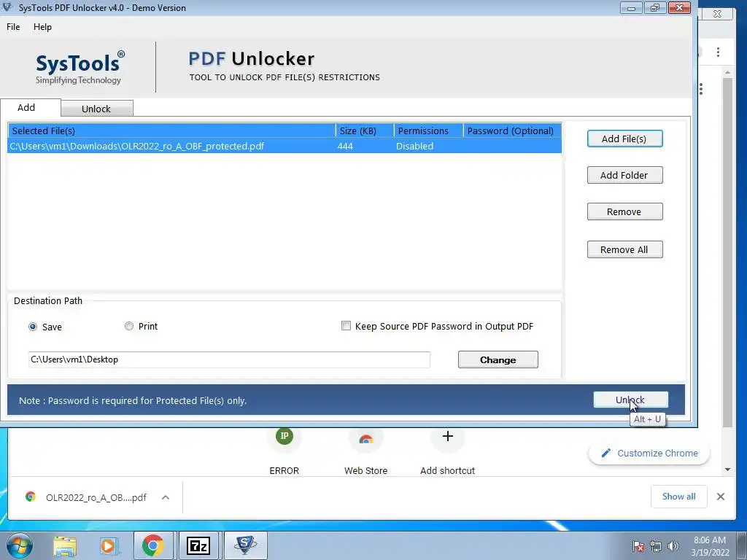
Task: Open Windows Start menu orb
Action: pyautogui.click(x=19, y=545)
